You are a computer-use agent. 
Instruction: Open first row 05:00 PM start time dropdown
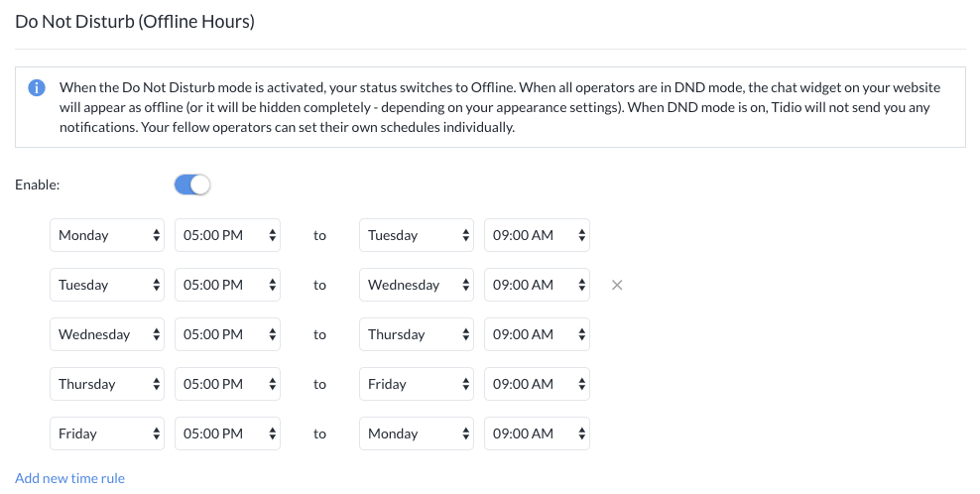point(227,235)
